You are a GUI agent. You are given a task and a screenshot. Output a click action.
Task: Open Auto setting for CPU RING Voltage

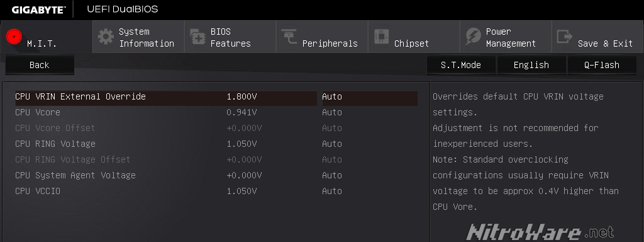[x=332, y=144]
